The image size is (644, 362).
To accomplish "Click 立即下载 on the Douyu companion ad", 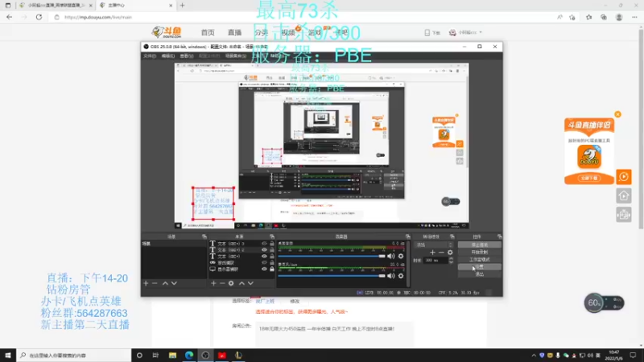I will tap(589, 178).
